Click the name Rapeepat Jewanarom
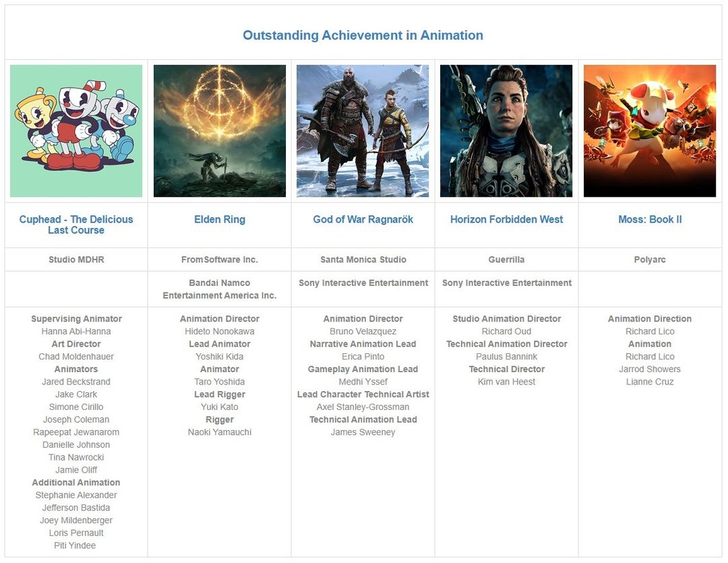The height and width of the screenshot is (563, 728). [x=76, y=432]
